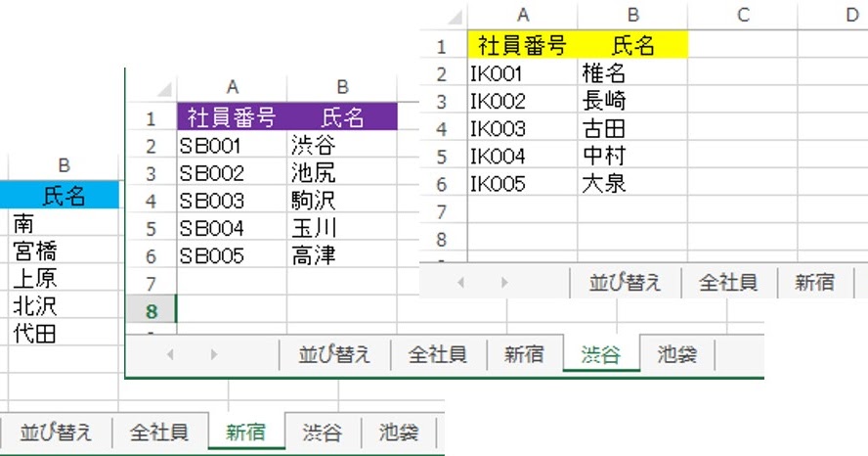Select the cell 大泉

632,184
